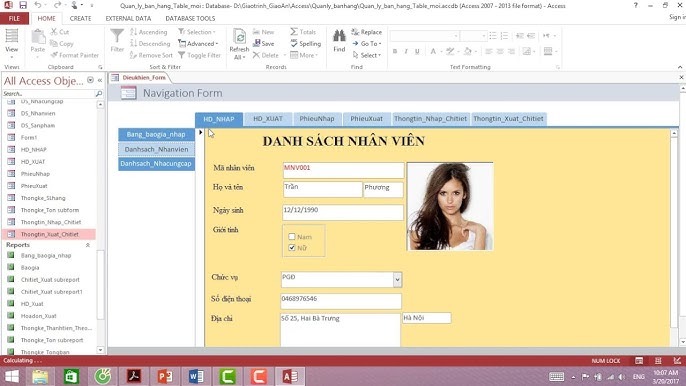Screen dimensions: 686x386
Task: Apply Italic text formatting
Action: (406, 51)
